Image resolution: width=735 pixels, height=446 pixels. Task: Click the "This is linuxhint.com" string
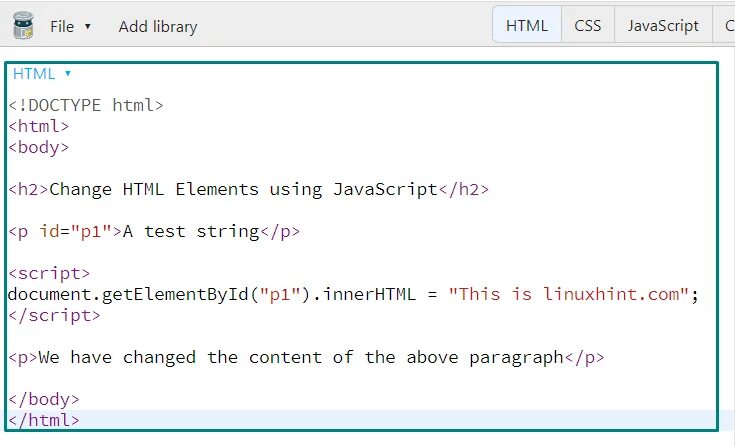point(568,295)
